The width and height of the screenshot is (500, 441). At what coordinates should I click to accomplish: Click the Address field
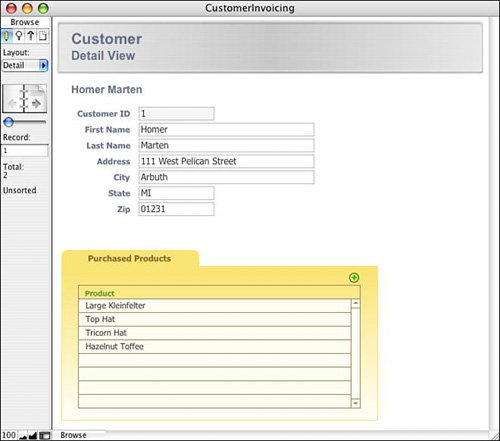226,161
